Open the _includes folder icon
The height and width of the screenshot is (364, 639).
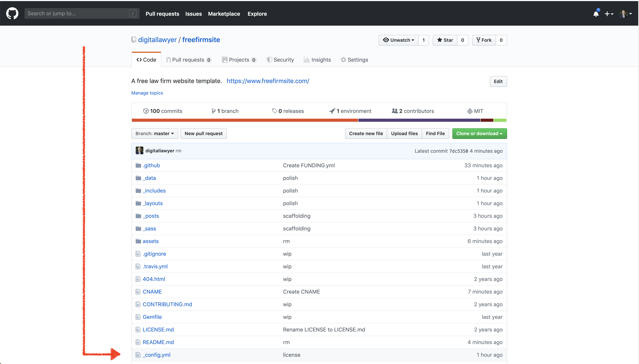138,191
